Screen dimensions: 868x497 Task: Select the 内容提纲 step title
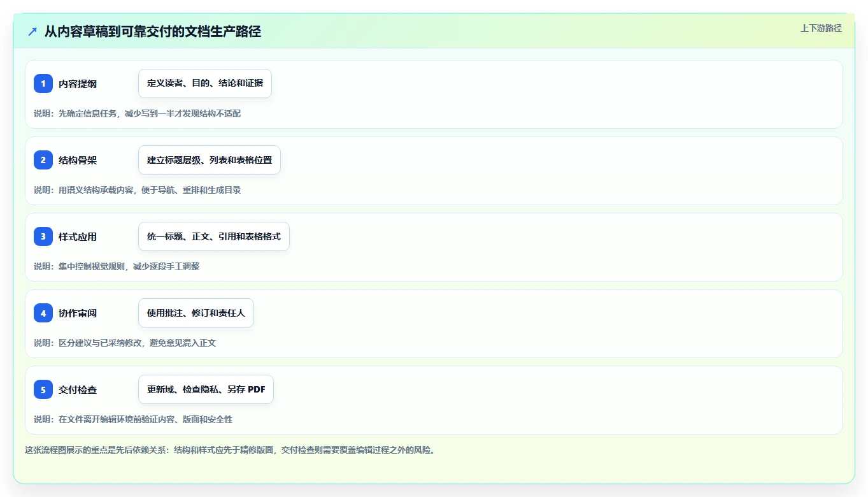78,83
